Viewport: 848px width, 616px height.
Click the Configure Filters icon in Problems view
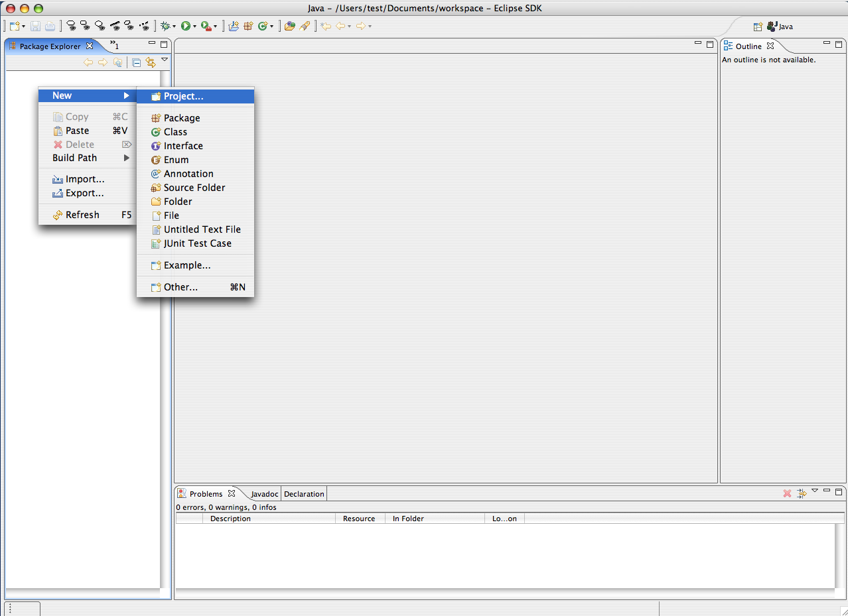pos(802,493)
